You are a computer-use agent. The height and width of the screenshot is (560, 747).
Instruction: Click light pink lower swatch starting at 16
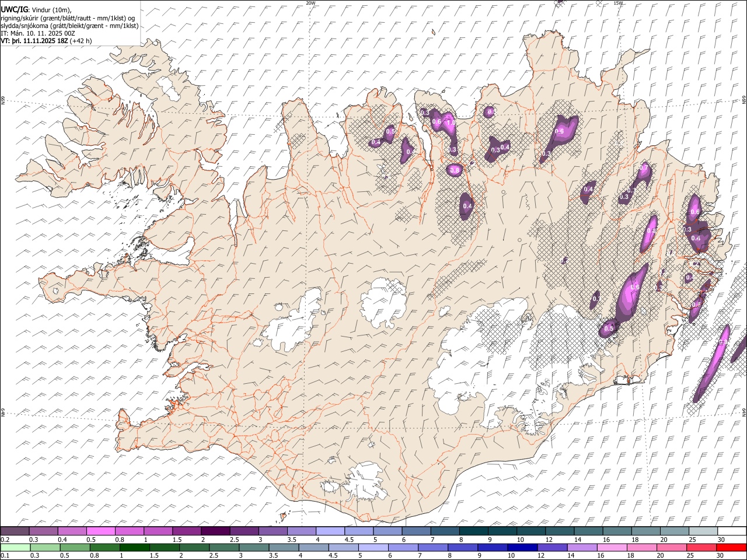(611, 547)
